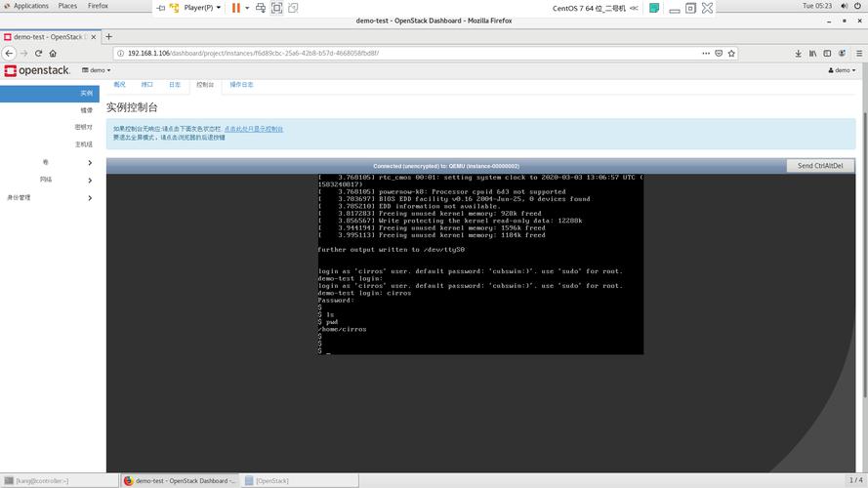Click inside the cirros console terminal
This screenshot has width=868, height=488.
pyautogui.click(x=480, y=264)
